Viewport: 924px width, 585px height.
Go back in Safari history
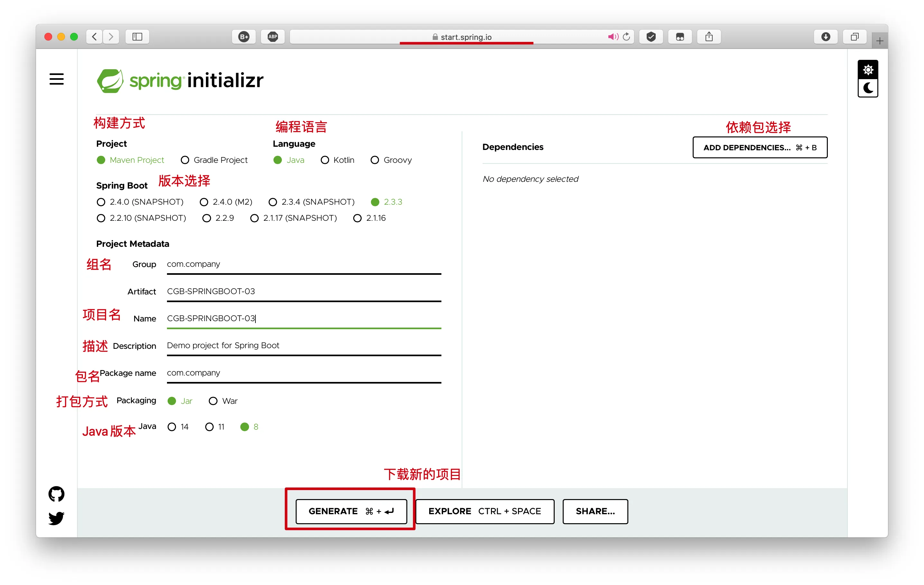click(94, 37)
